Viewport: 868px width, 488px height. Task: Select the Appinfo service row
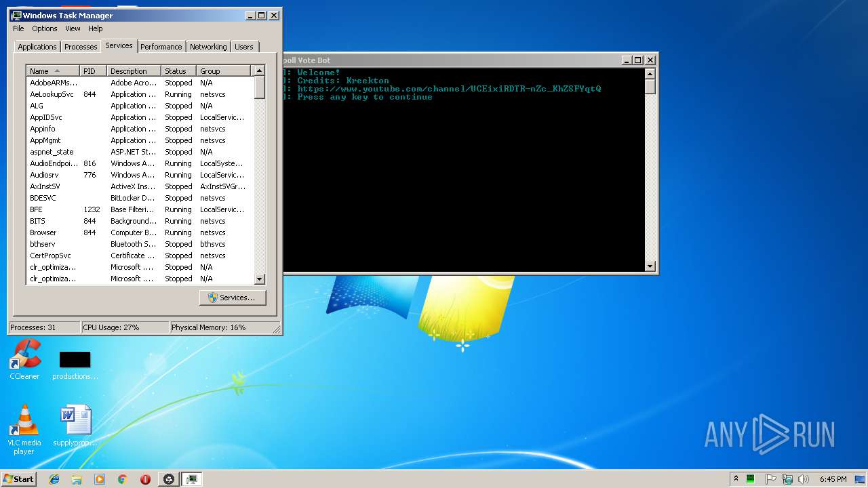[x=140, y=129]
